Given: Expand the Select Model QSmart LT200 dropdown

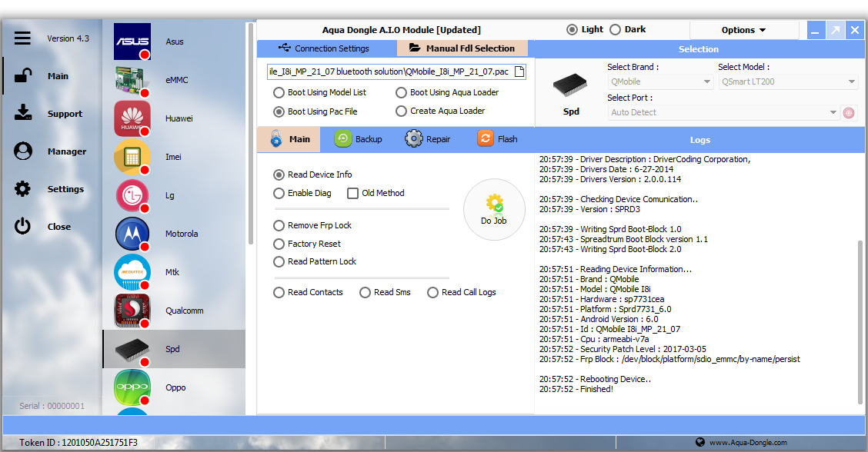Looking at the screenshot, I should (788, 82).
